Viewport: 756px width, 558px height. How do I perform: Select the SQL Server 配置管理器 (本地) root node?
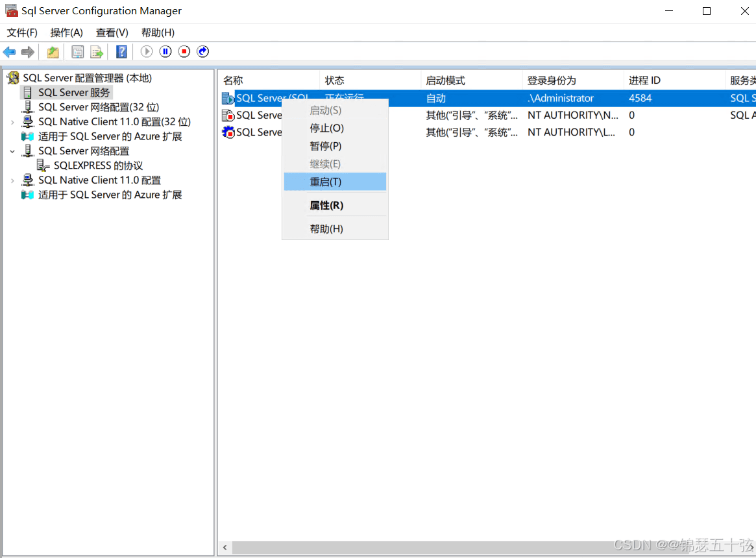click(87, 78)
